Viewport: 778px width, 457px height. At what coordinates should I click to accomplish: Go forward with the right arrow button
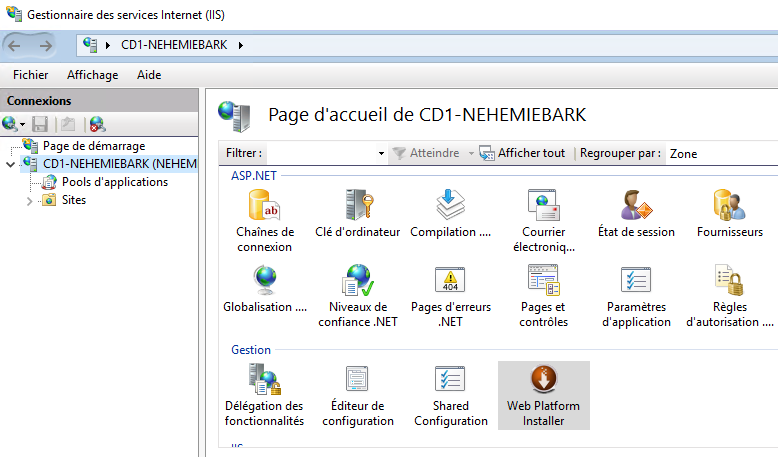[46, 46]
